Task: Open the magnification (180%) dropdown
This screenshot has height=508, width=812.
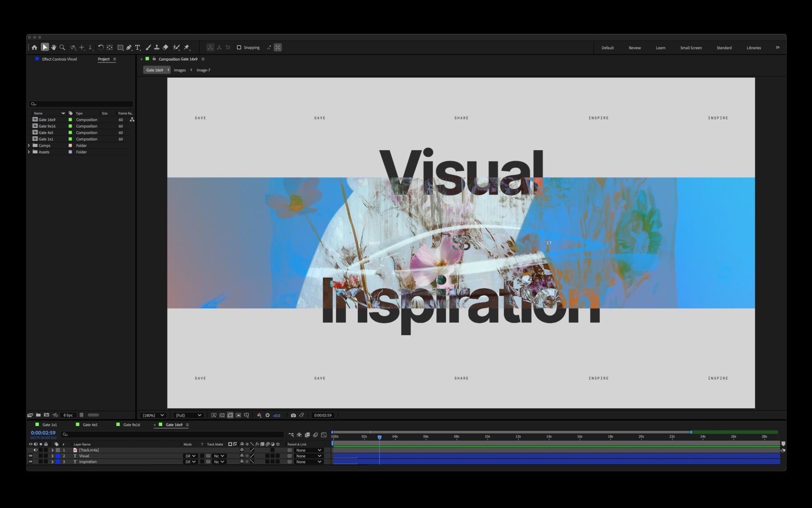Action: pos(153,415)
